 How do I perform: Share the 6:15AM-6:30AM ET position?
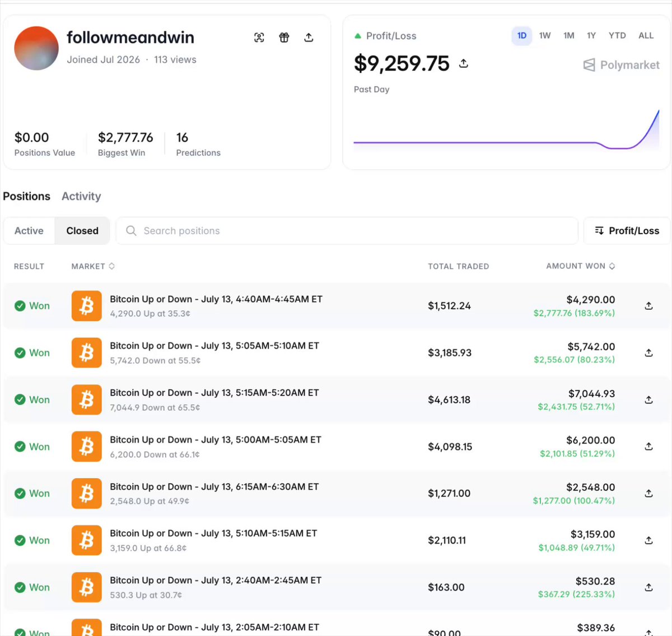point(648,494)
